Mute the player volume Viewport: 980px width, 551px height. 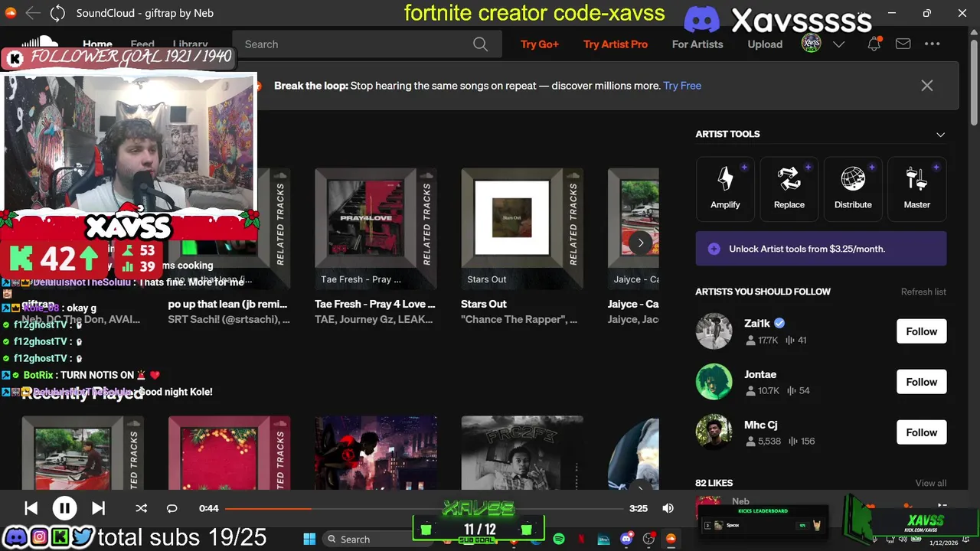click(668, 508)
